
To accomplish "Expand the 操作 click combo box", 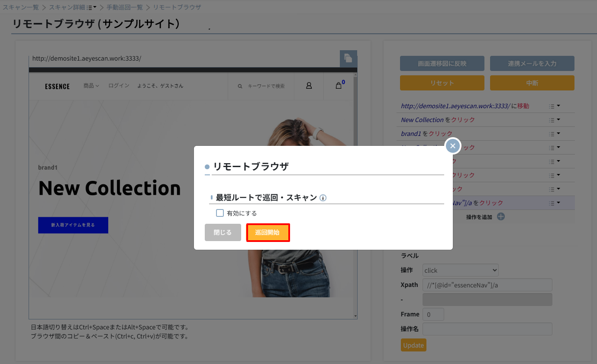I will point(461,271).
